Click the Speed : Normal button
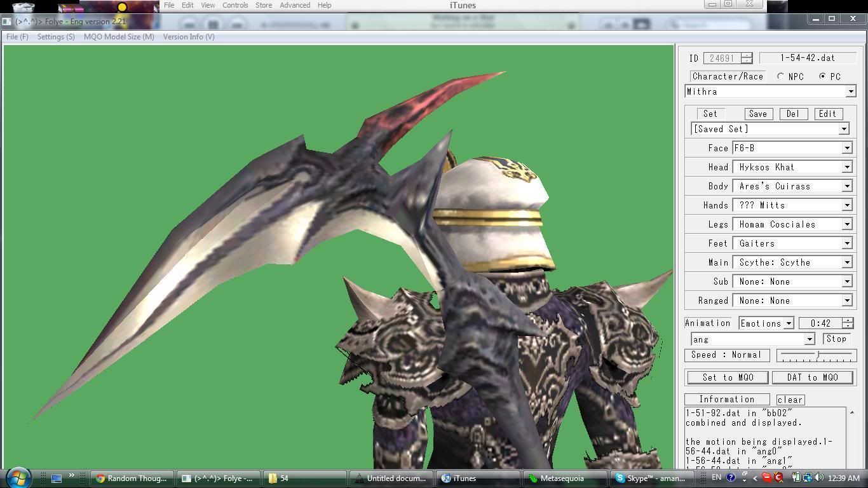The image size is (868, 488). click(726, 355)
